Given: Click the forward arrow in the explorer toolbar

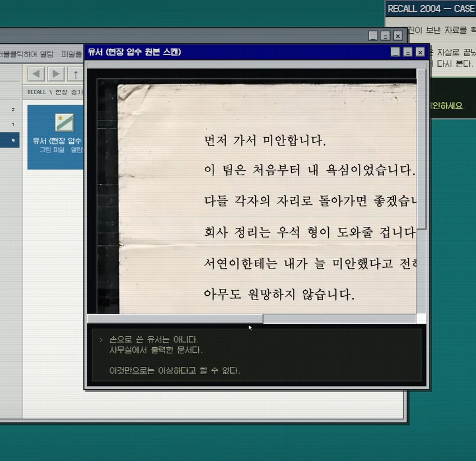Looking at the screenshot, I should [x=56, y=74].
